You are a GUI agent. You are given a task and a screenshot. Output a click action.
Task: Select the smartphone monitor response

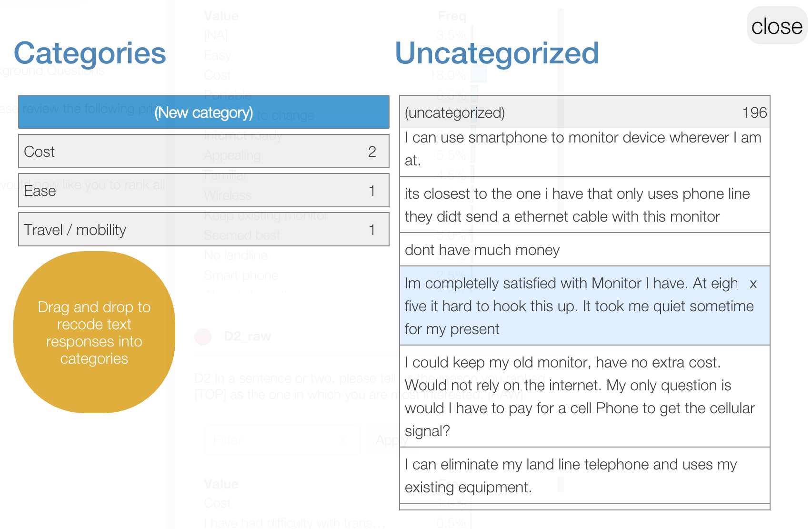[x=584, y=149]
